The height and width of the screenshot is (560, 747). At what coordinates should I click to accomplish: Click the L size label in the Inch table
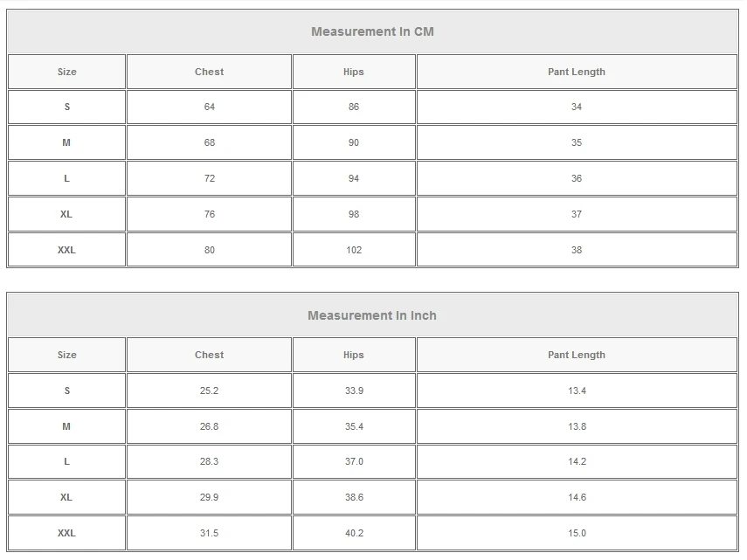click(x=66, y=462)
